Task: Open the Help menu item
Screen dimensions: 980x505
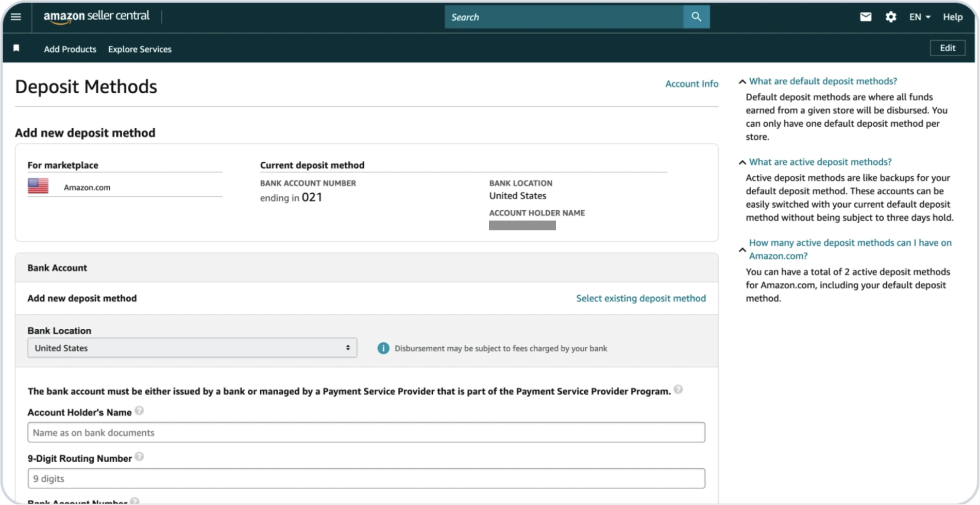Action: click(953, 17)
